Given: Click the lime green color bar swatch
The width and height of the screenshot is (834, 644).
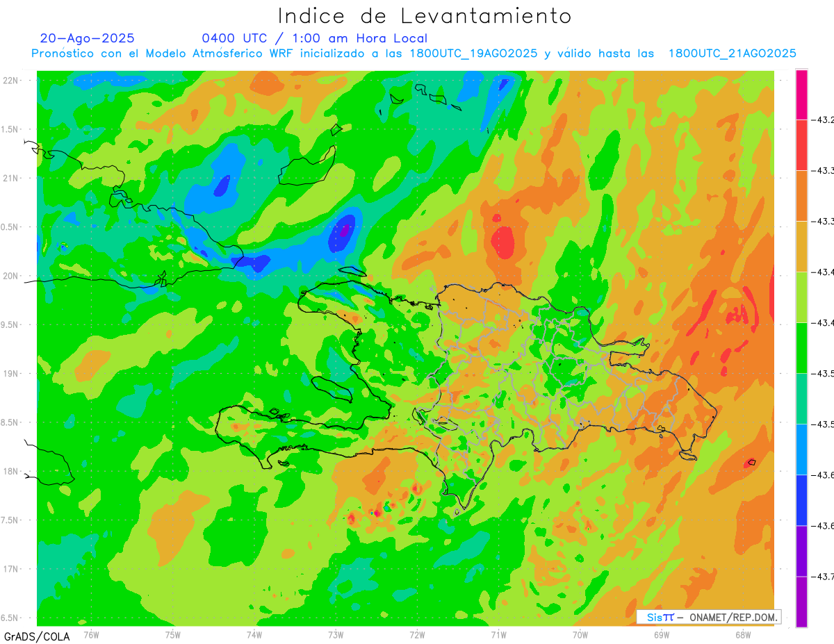Looking at the screenshot, I should click(801, 297).
